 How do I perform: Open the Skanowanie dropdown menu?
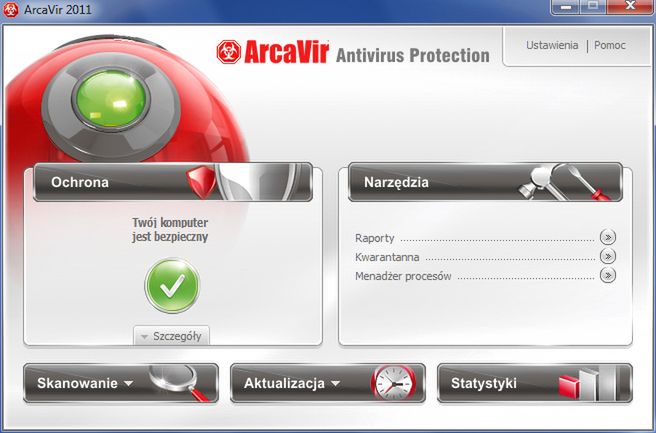pos(121,383)
